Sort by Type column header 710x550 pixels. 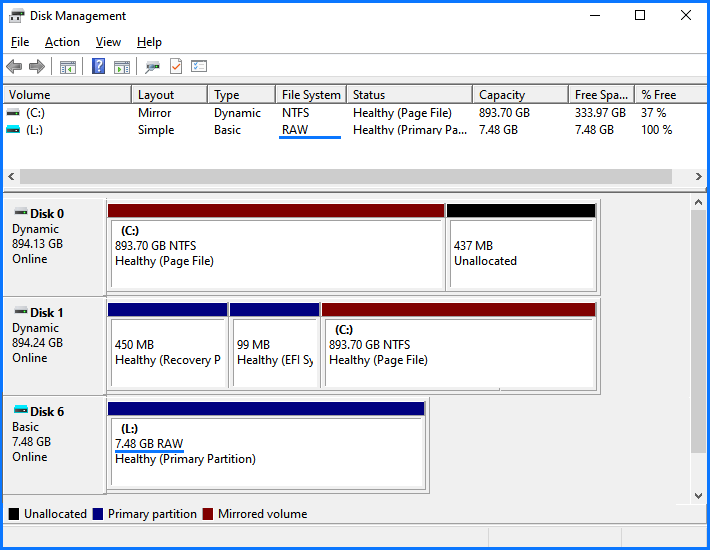[242, 95]
